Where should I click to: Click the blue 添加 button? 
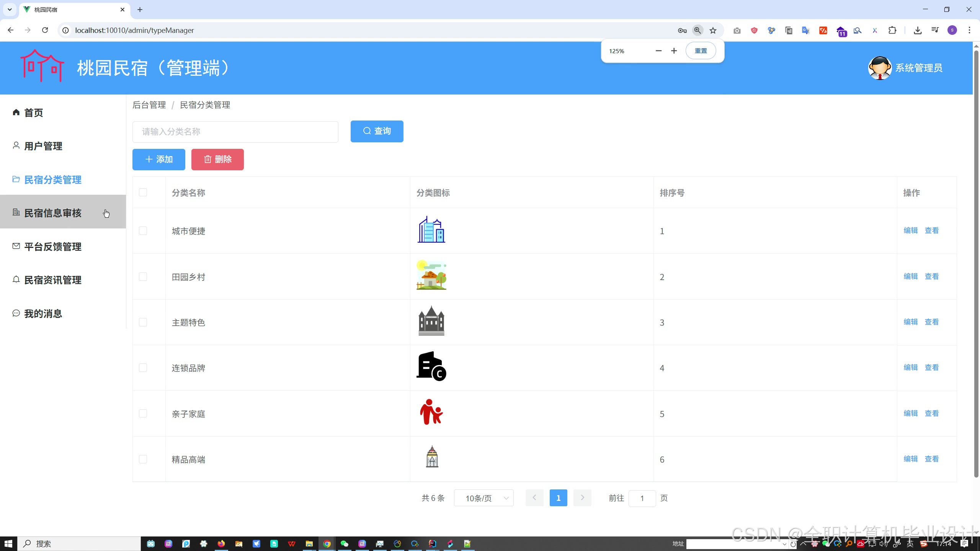point(159,160)
